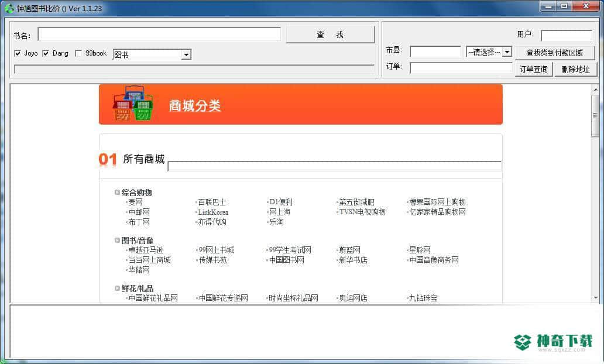The height and width of the screenshot is (364, 604).
Task: Open the 99学生考试网 link
Action: coord(290,250)
